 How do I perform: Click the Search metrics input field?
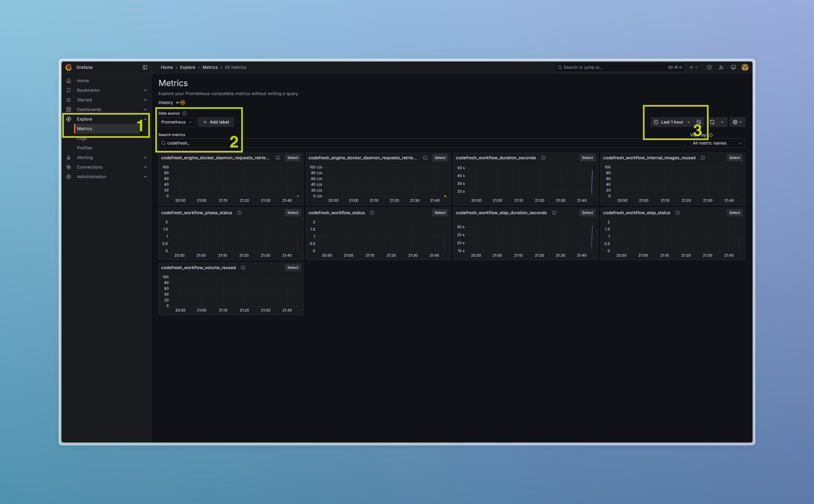click(200, 143)
